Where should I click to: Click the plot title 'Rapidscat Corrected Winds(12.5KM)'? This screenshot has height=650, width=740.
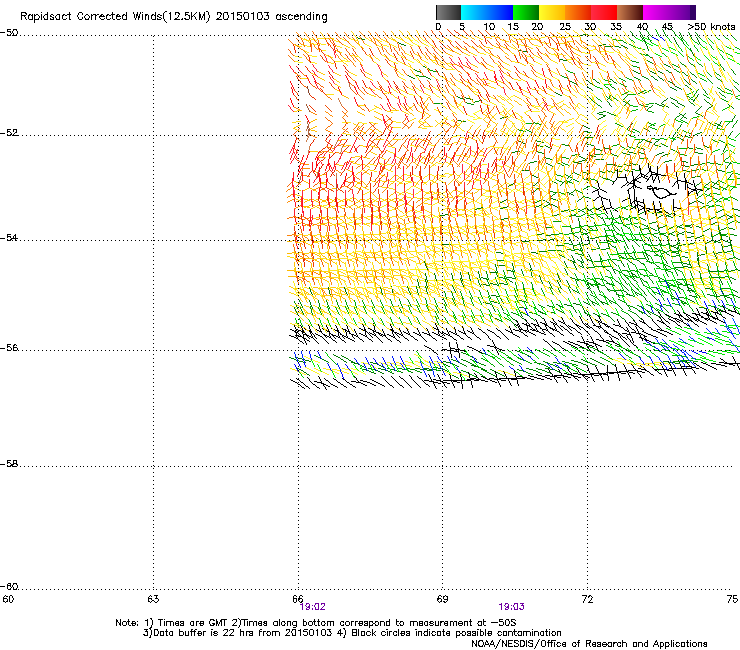(115, 17)
